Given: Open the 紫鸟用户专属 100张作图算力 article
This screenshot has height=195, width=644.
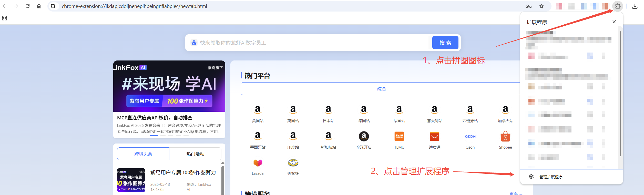Looking at the screenshot, I should point(183,172).
